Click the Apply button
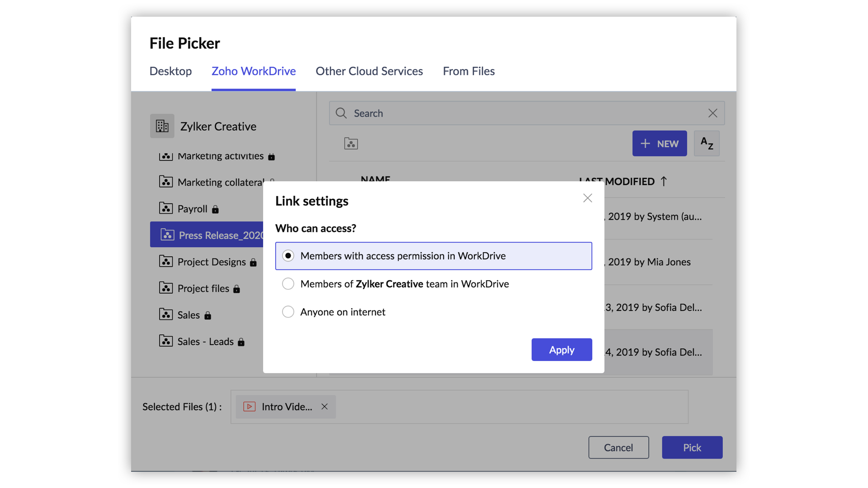The width and height of the screenshot is (868, 488). click(x=561, y=350)
